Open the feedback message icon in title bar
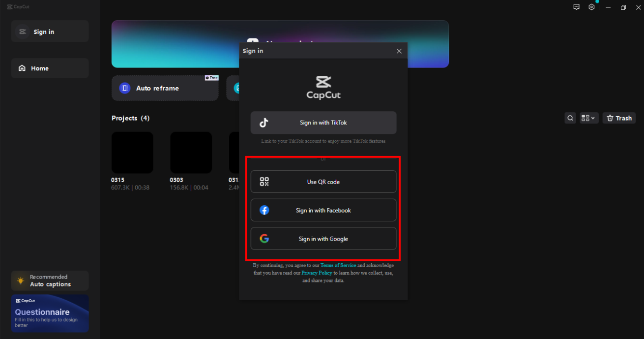 point(577,7)
